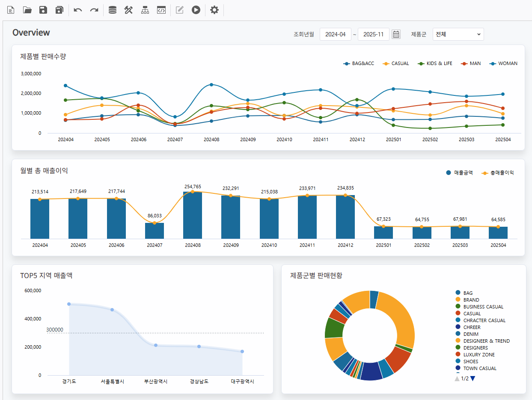Open a file with the folder icon
Image resolution: width=532 pixels, height=400 pixels.
pyautogui.click(x=27, y=10)
